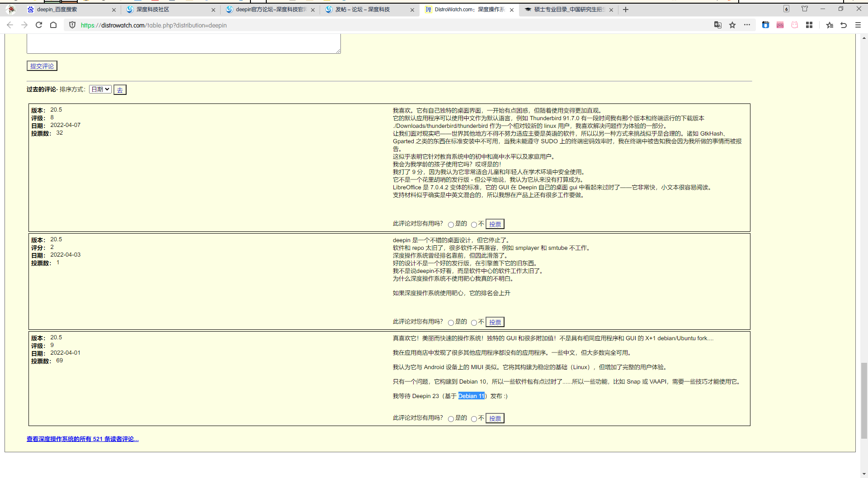The width and height of the screenshot is (868, 478).
Task: Expand the favorites list star icon
Action: pyautogui.click(x=830, y=25)
